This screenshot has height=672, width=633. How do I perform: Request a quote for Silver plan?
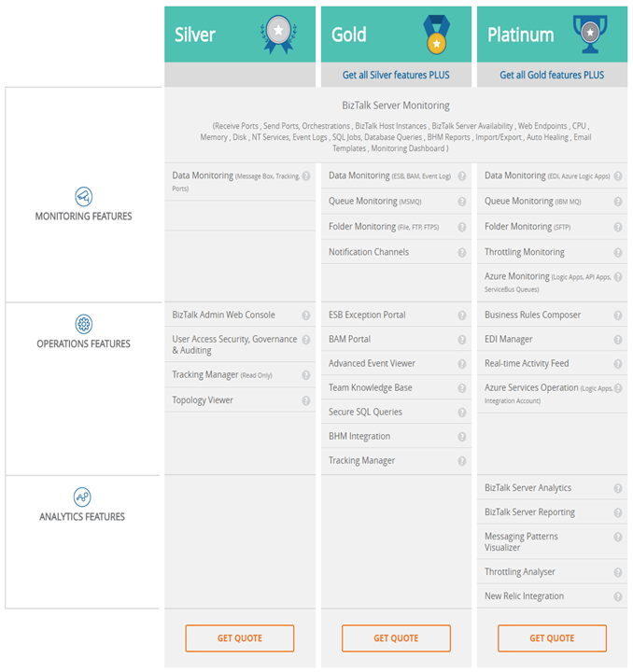[240, 638]
